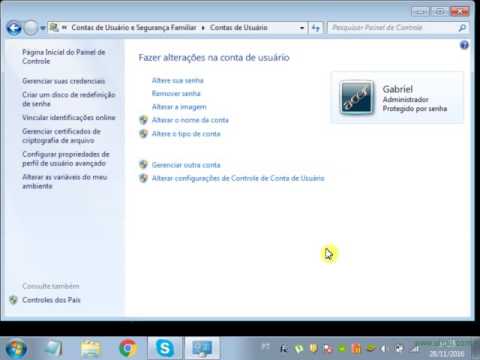Viewport: 480px width, 360px height.
Task: Open the recent pages dropdown beside Forward
Action: [x=43, y=28]
